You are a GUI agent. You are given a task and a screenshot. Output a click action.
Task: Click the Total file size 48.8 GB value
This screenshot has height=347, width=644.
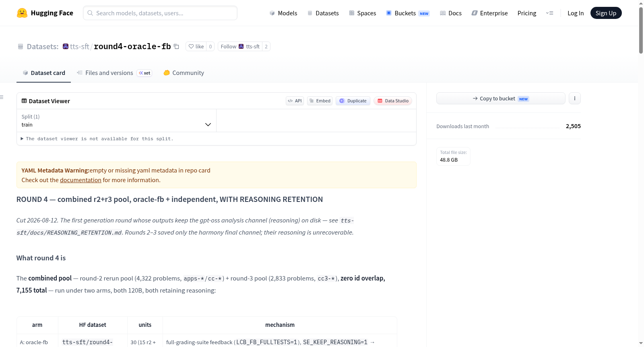[449, 160]
